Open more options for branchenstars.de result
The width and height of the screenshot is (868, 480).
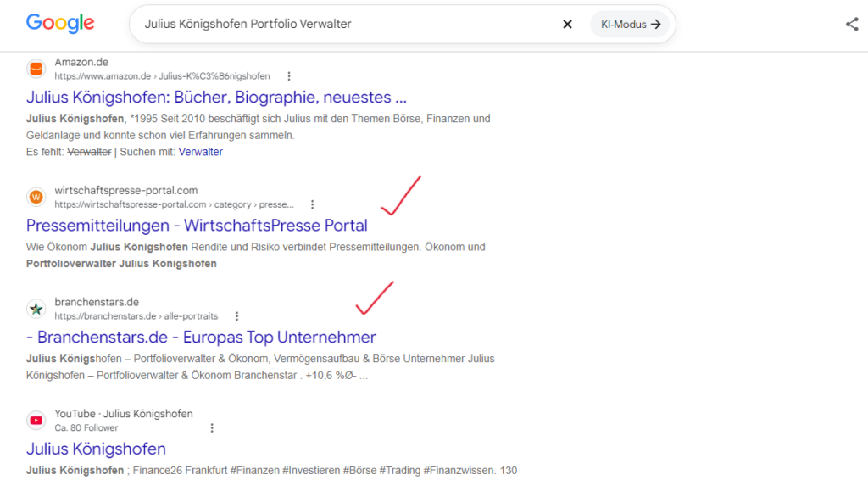click(237, 316)
